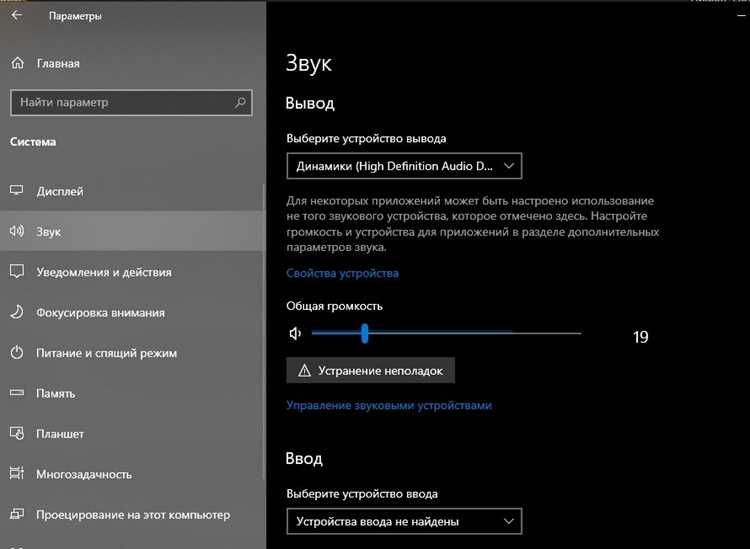Open Фокусировка внимания section
The image size is (750, 549).
pos(132,312)
